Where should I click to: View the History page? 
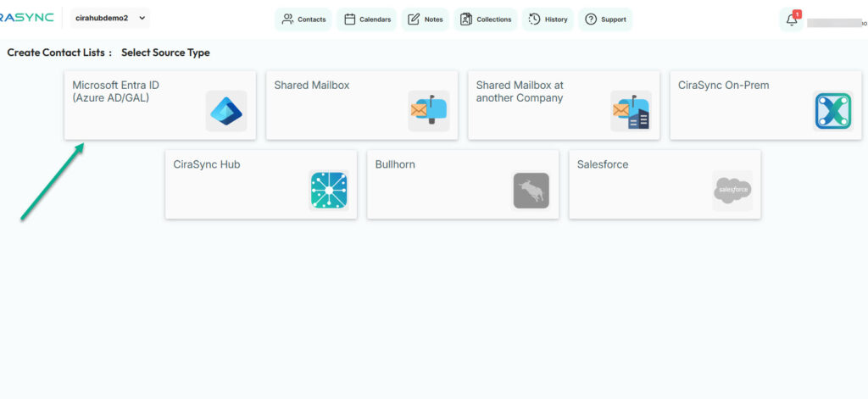[x=548, y=19]
